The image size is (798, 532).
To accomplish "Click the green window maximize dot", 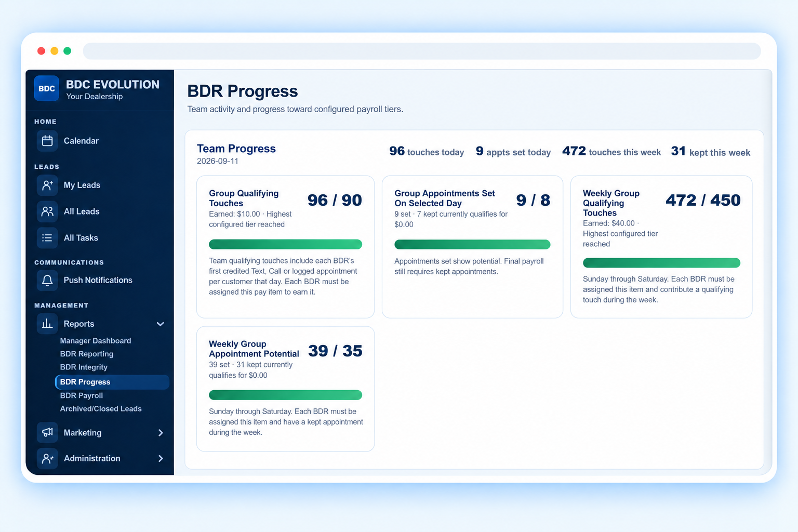I will click(x=67, y=51).
